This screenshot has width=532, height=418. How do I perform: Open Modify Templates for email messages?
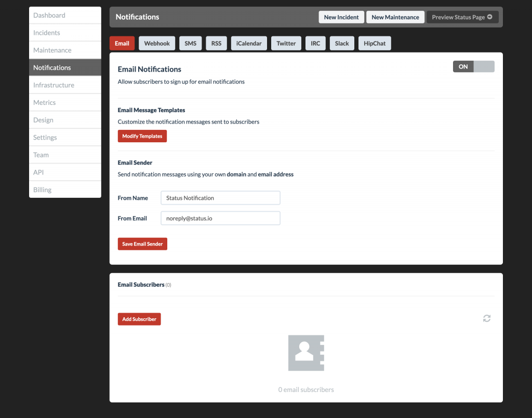142,136
